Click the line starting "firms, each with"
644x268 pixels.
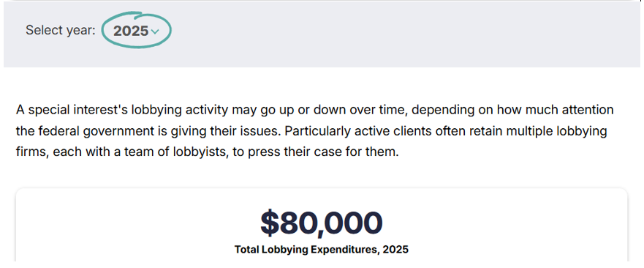[208, 152]
